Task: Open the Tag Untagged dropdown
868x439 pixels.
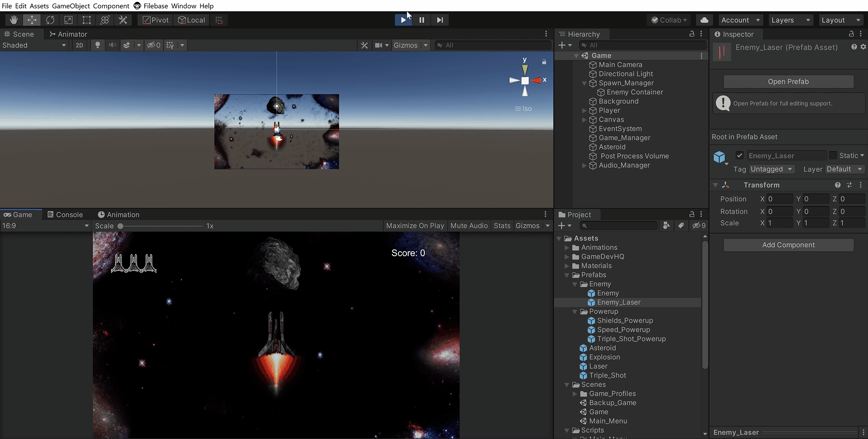Action: click(x=772, y=169)
